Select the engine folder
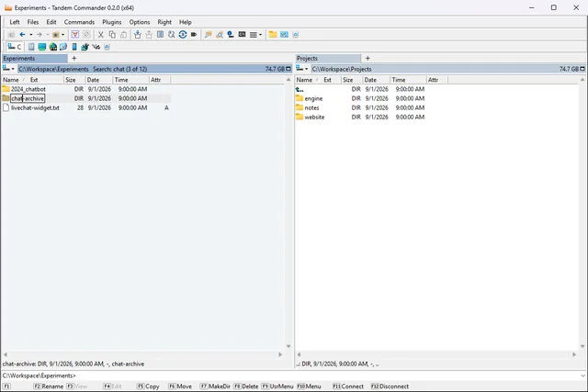588x392 pixels. coord(313,98)
